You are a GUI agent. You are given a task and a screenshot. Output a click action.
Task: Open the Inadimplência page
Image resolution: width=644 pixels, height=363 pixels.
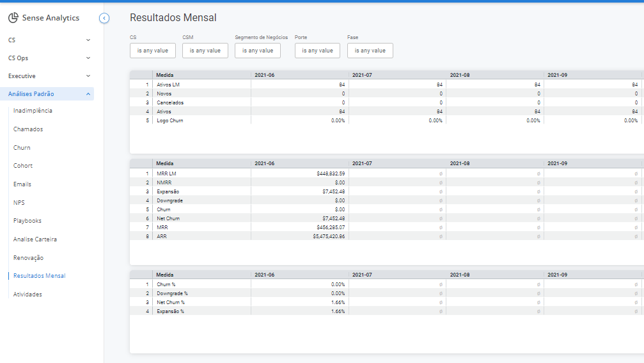tap(33, 111)
